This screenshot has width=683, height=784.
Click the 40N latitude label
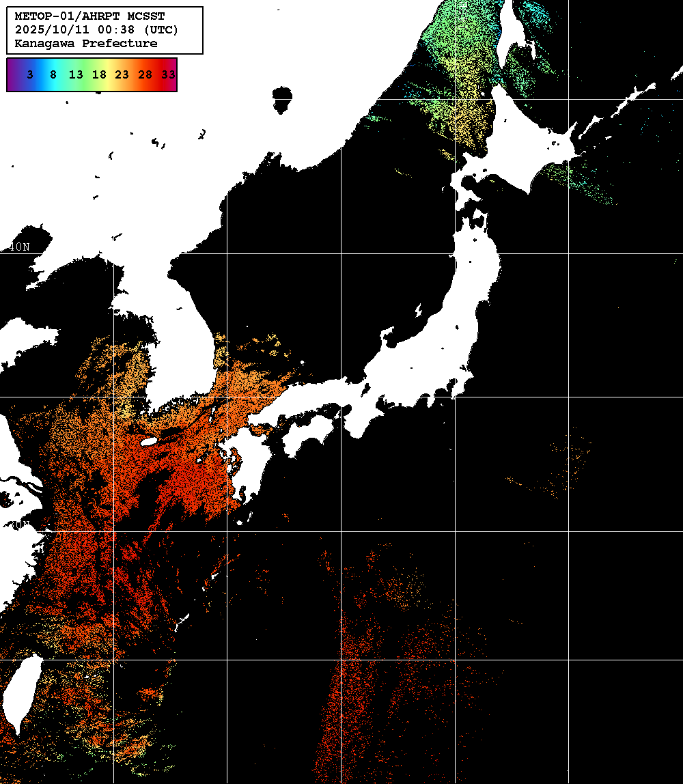tap(20, 247)
